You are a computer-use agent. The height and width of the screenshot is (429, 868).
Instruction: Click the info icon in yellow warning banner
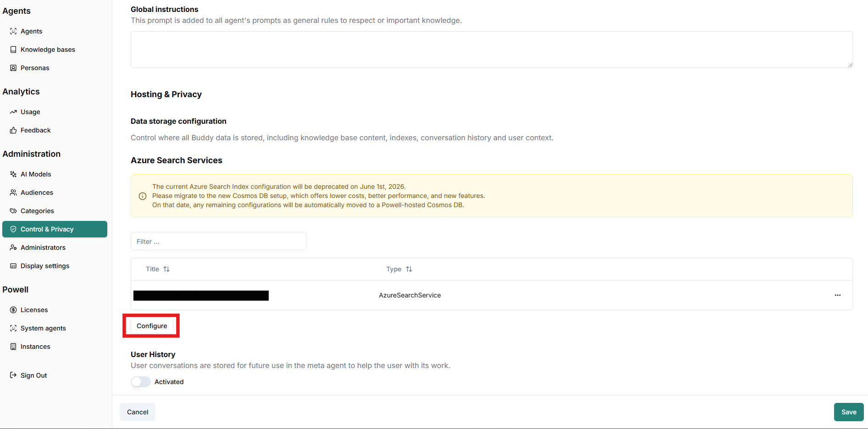pyautogui.click(x=143, y=196)
